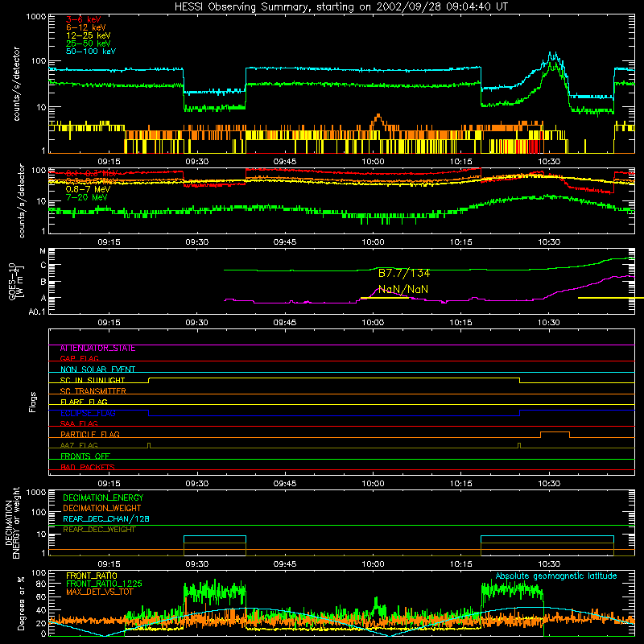Click the 09:15 tick under the top panel
Screen dimensions: 644x644
tap(109, 162)
